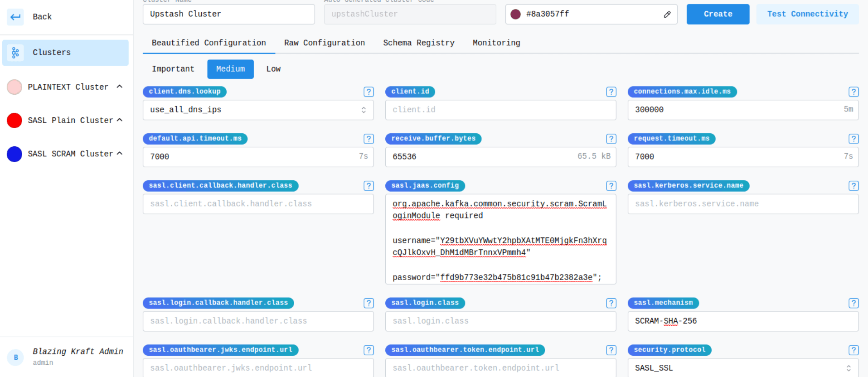Focus the Cluster Name input field
This screenshot has width=868, height=377.
229,14
